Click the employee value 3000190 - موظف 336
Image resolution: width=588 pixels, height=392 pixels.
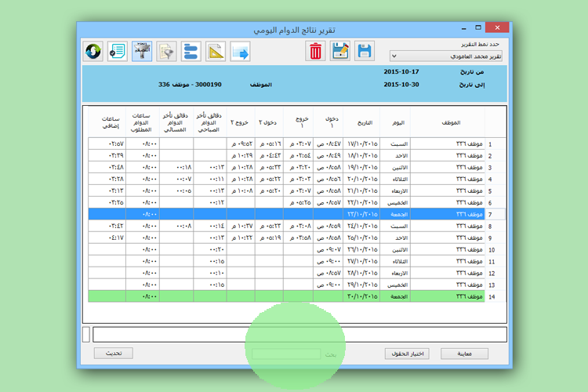pyautogui.click(x=190, y=85)
